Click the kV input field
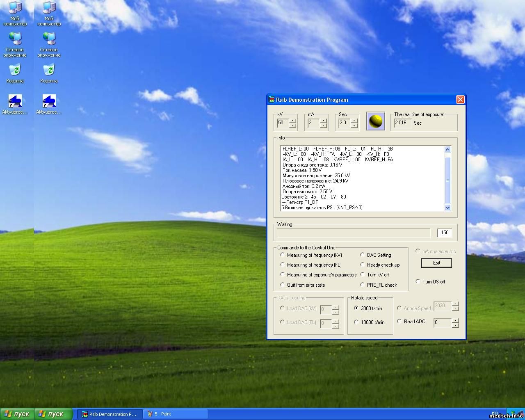Screen dimensions: 525x420 pos(283,123)
